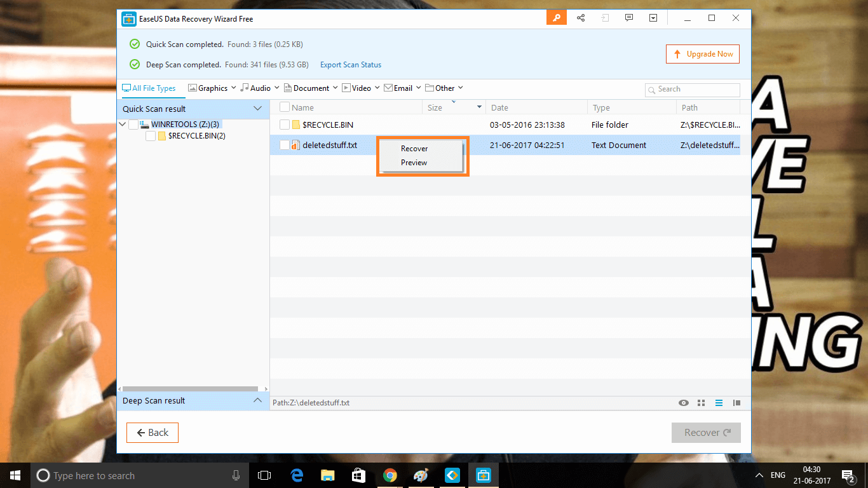
Task: Switch to list view
Action: (719, 403)
